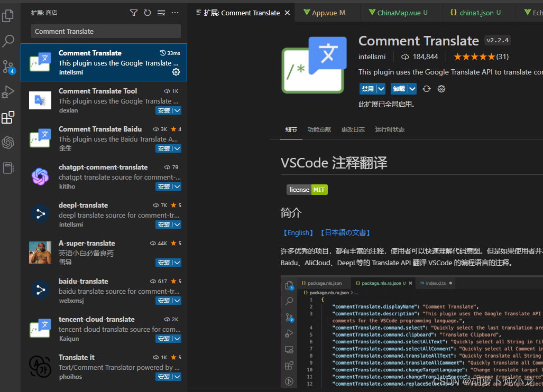Install Comment Translate Baidu extension
543x392 pixels.
pos(164,149)
